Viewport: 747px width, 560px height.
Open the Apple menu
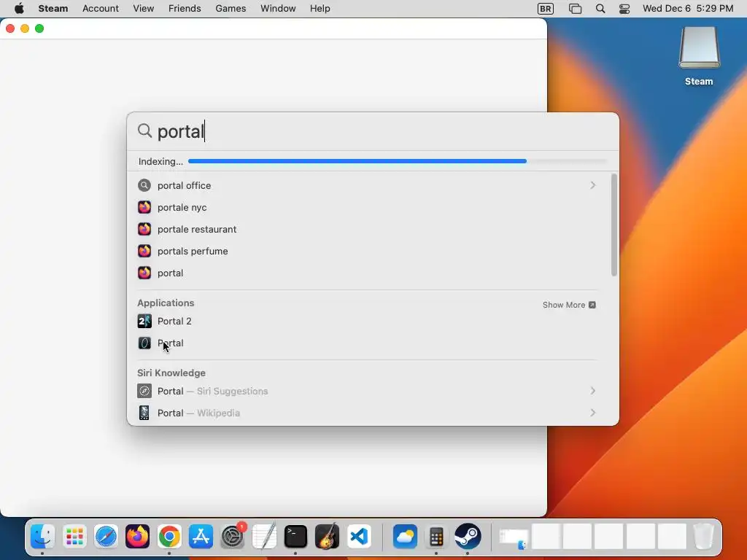tap(19, 9)
